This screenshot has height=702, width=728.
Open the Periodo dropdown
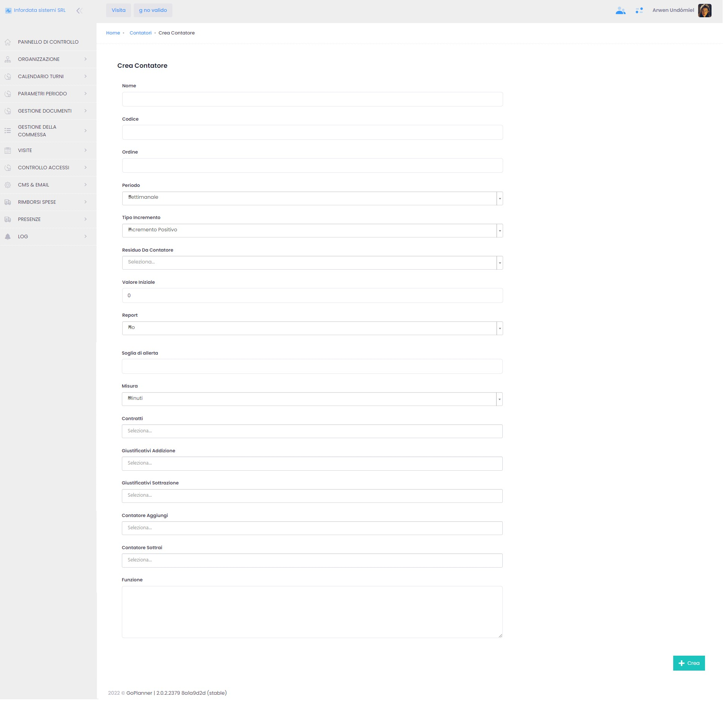(499, 198)
